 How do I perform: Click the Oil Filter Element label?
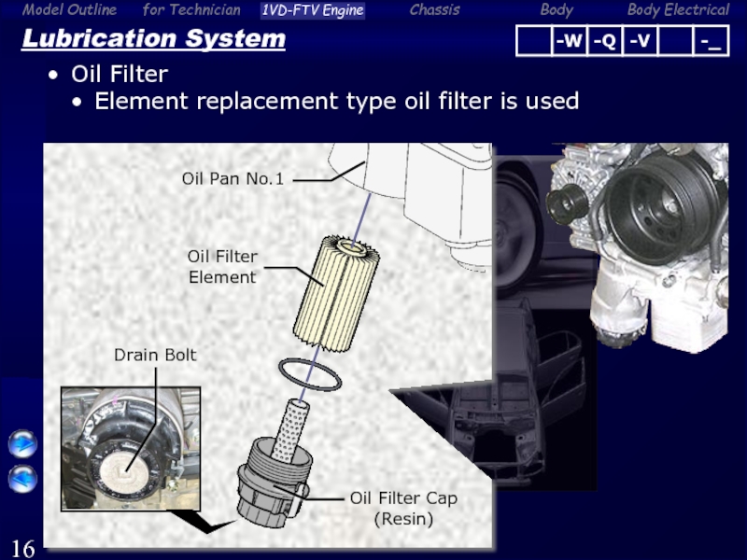(222, 267)
